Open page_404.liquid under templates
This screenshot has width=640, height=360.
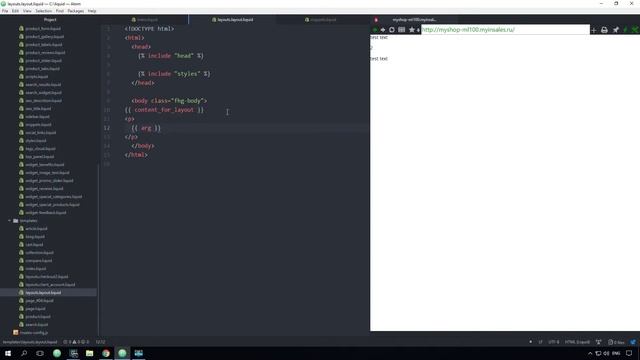[39, 301]
